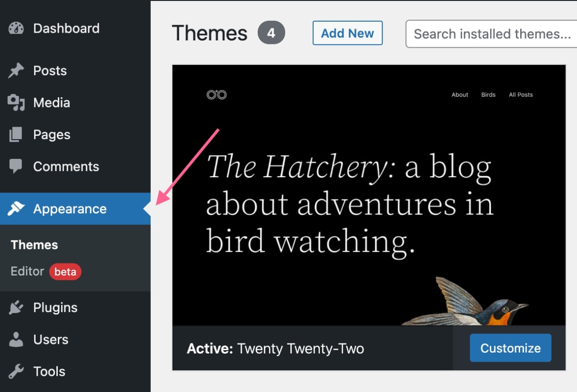Focus the Search installed themes field

491,34
